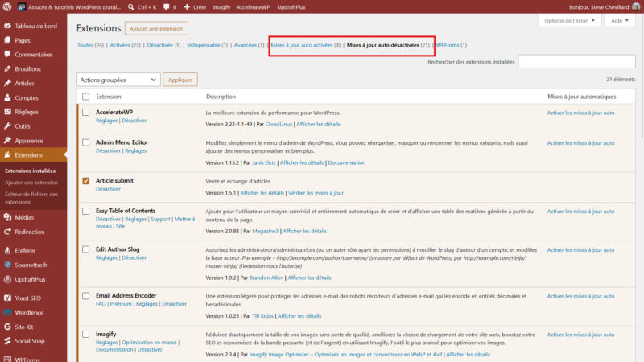Click the Outils wrench icon
The height and width of the screenshot is (362, 644).
(7, 126)
